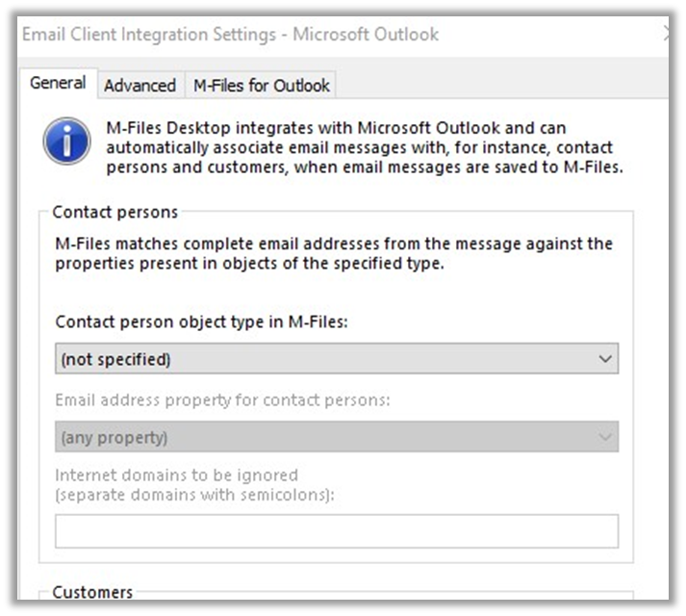Close the Email Client Integration Settings dialog

[x=667, y=35]
